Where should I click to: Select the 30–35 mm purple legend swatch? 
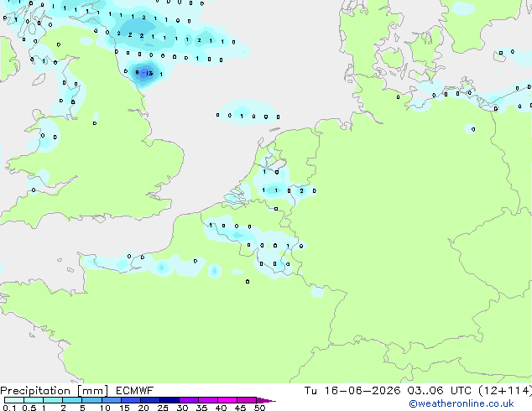(x=189, y=400)
